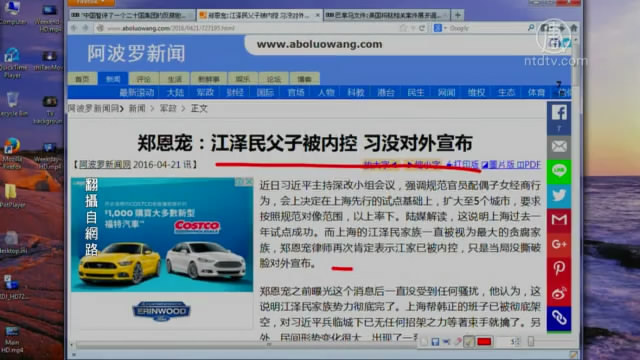Open the browser home page icon

pos(574,28)
